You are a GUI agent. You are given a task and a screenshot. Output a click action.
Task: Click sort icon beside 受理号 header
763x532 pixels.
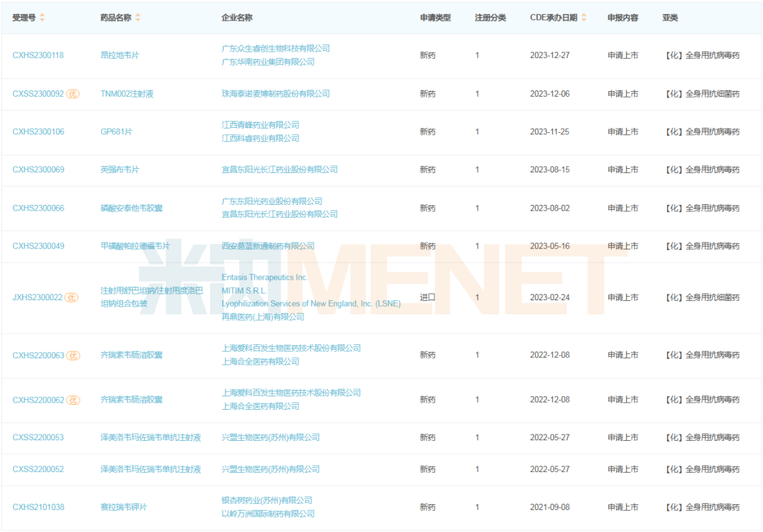(42, 18)
